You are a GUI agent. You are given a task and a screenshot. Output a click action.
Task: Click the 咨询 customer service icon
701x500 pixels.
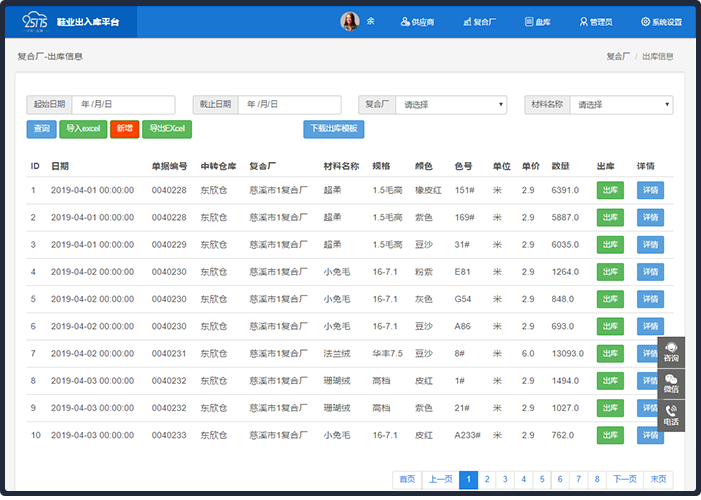click(671, 351)
